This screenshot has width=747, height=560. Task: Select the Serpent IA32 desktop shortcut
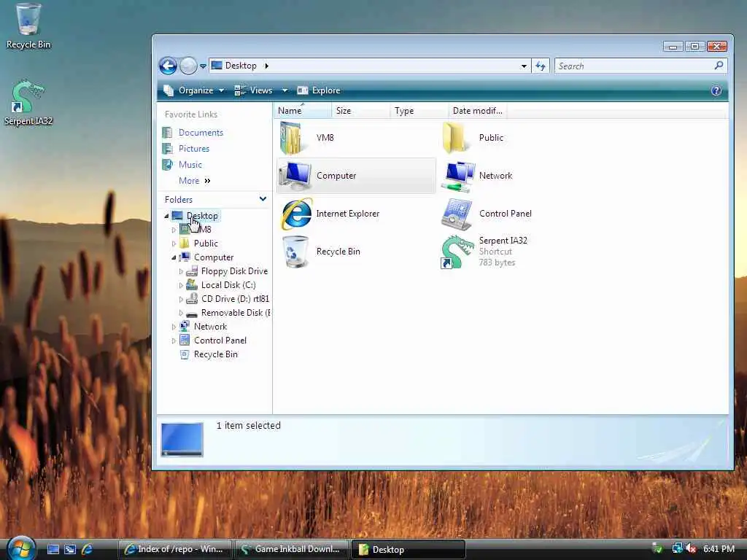click(x=28, y=104)
